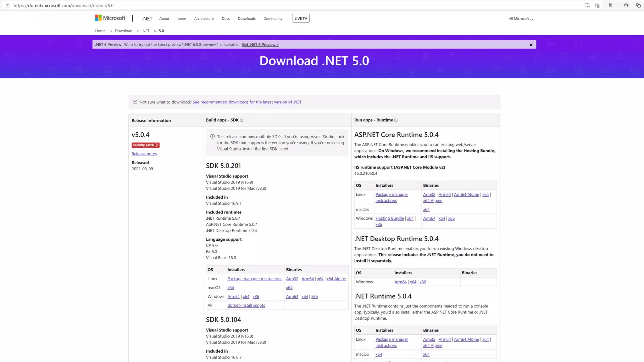Open the Downloads menu item
The image size is (644, 362).
point(247,19)
